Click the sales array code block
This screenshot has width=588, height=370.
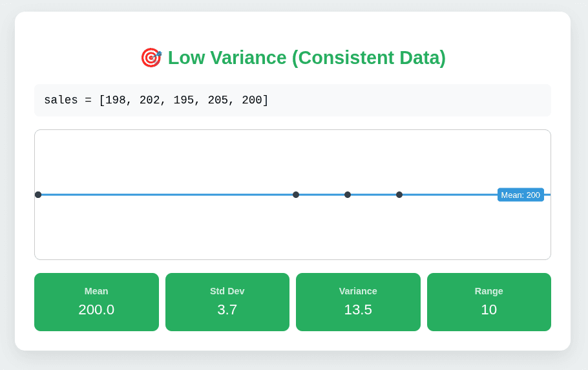[x=292, y=100]
